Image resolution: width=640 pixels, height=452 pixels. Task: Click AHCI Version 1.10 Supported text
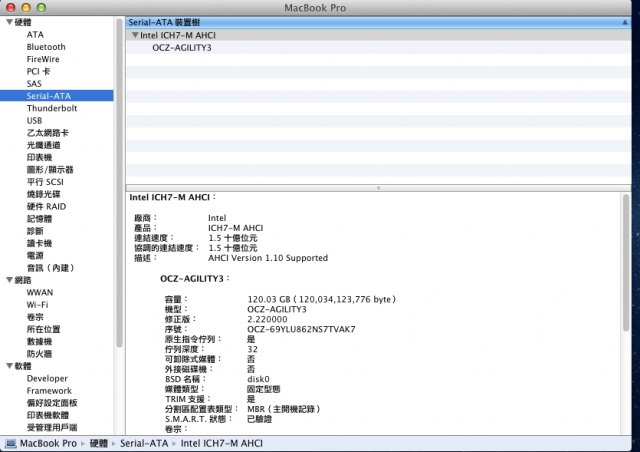pyautogui.click(x=268, y=258)
